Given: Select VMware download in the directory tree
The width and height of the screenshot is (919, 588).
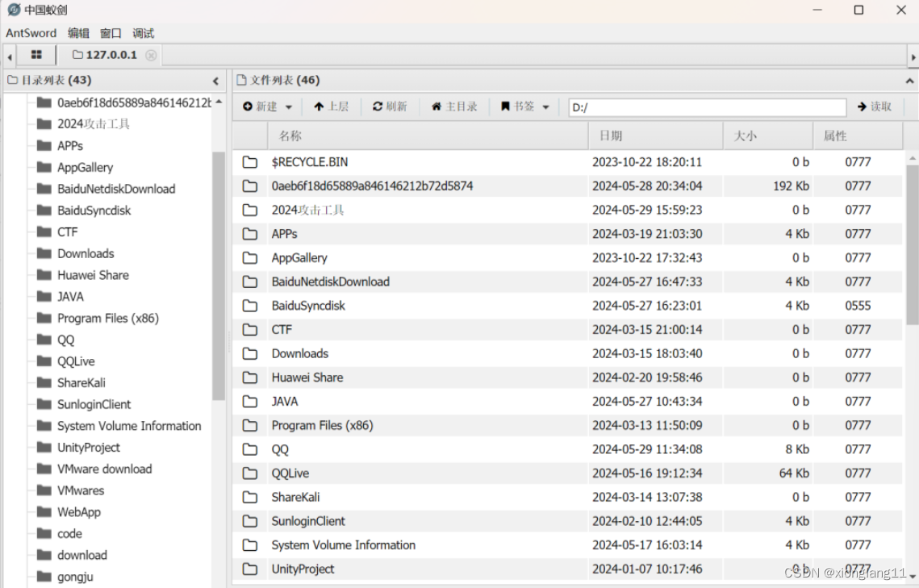Looking at the screenshot, I should pyautogui.click(x=104, y=469).
